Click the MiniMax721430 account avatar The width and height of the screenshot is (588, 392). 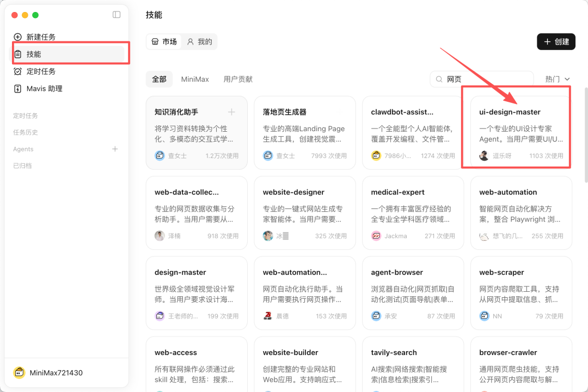tap(19, 372)
